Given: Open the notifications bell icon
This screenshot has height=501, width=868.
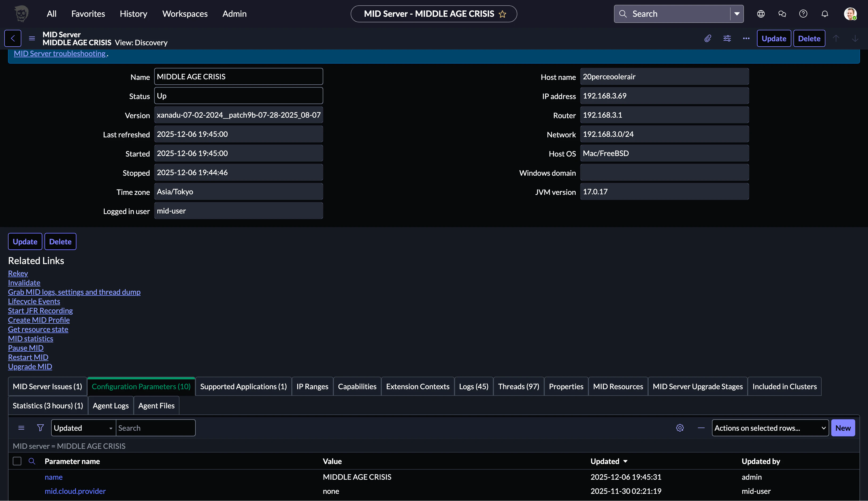Looking at the screenshot, I should pyautogui.click(x=825, y=14).
